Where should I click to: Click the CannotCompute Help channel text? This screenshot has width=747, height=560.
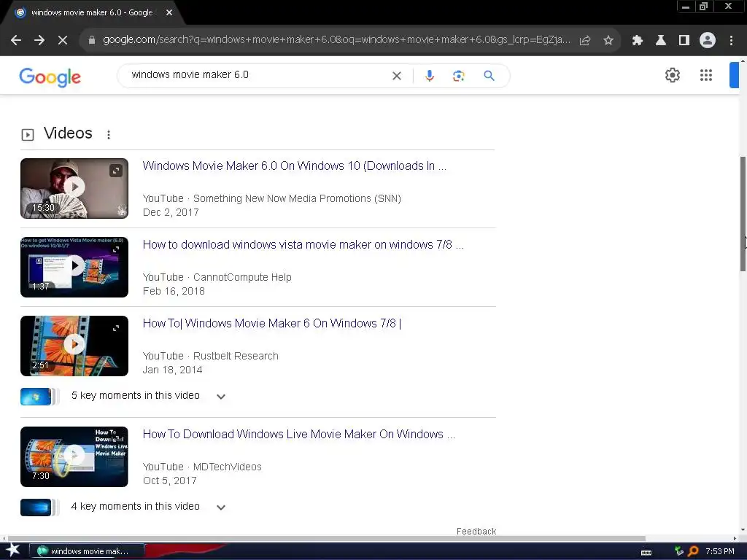(x=242, y=277)
